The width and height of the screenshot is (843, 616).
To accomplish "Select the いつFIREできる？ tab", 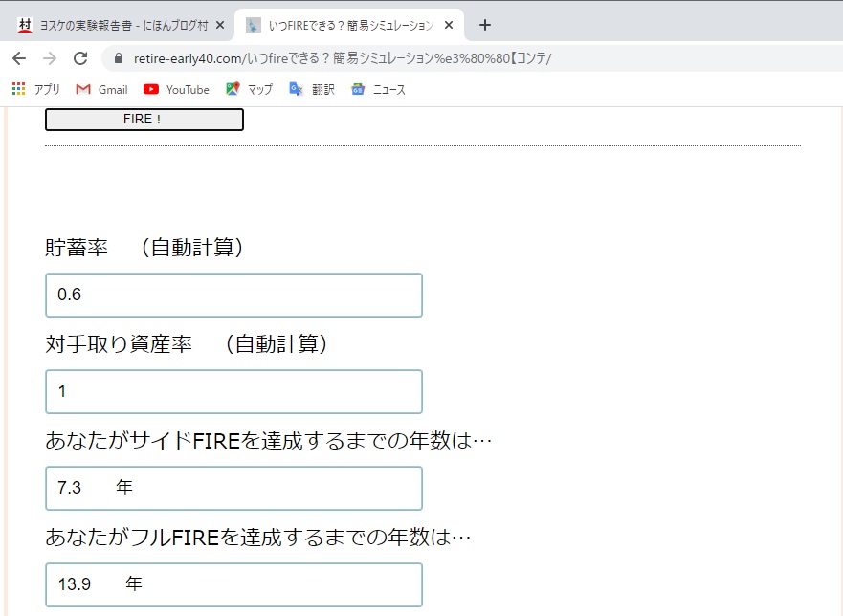I will pos(340,25).
